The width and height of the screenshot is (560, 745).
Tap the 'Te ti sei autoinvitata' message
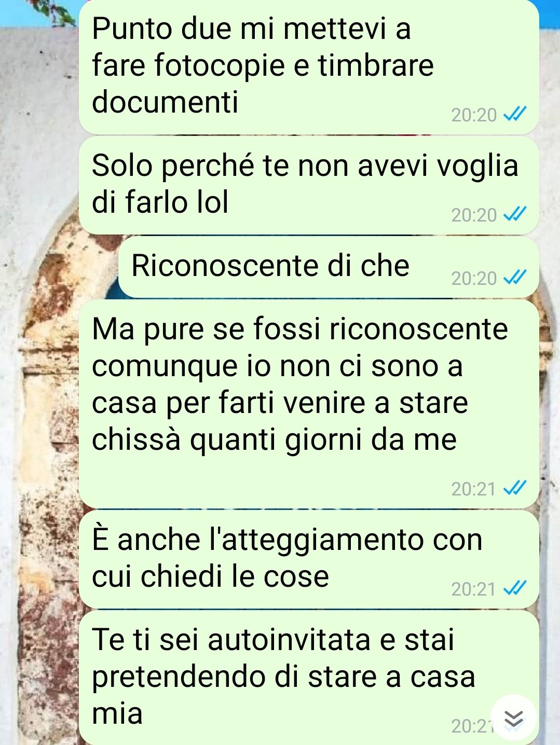point(309,678)
